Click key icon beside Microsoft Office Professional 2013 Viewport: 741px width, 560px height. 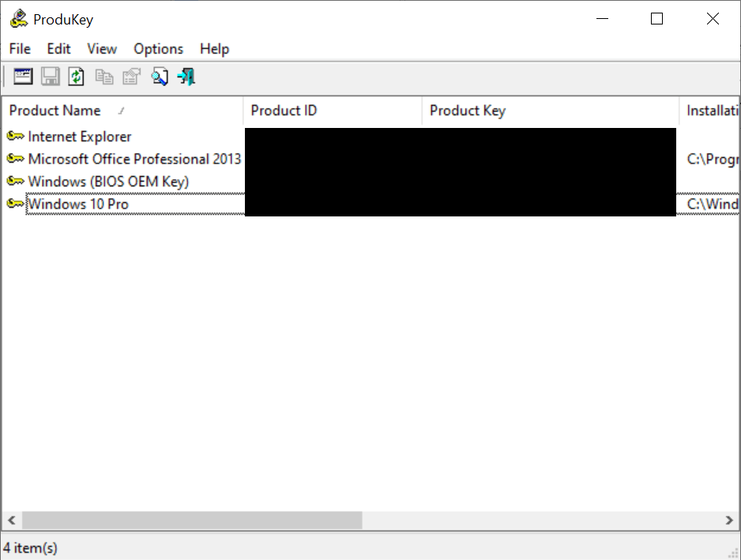15,159
